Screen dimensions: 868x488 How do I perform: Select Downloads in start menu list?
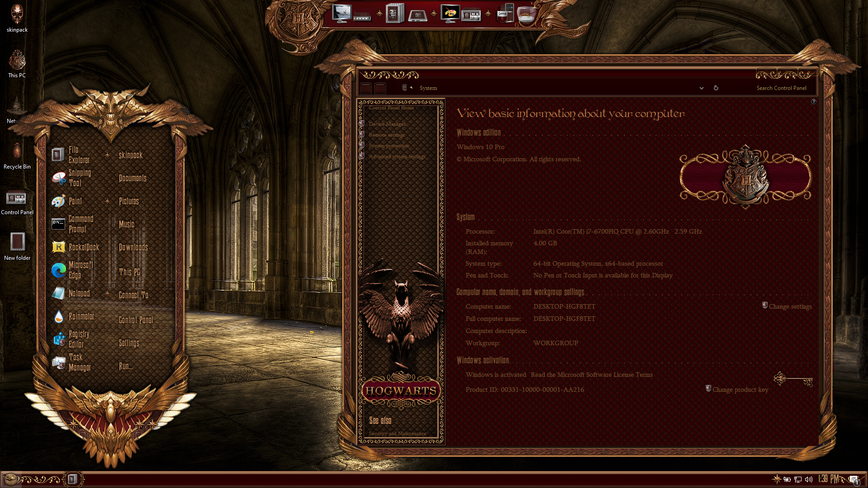(133, 247)
